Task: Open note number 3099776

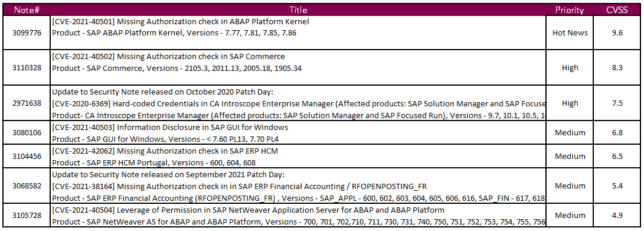Action: coord(27,33)
